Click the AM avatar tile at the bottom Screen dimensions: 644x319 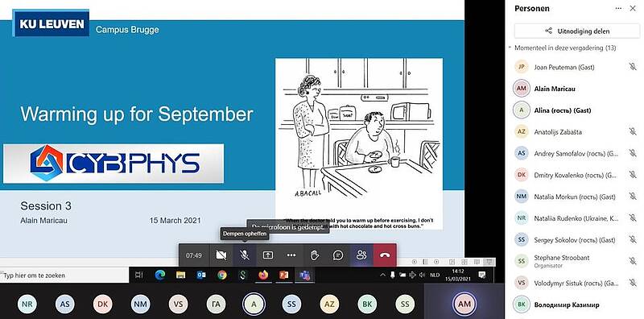[464, 304]
